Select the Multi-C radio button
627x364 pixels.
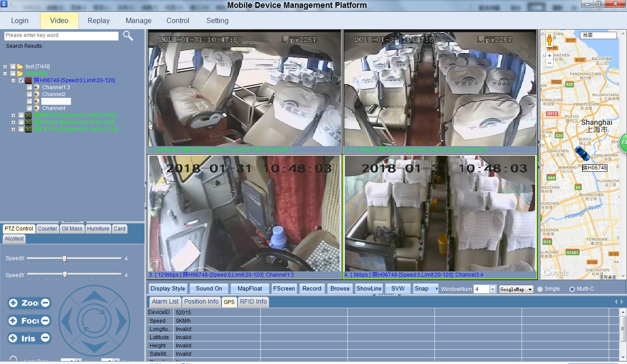pos(572,289)
